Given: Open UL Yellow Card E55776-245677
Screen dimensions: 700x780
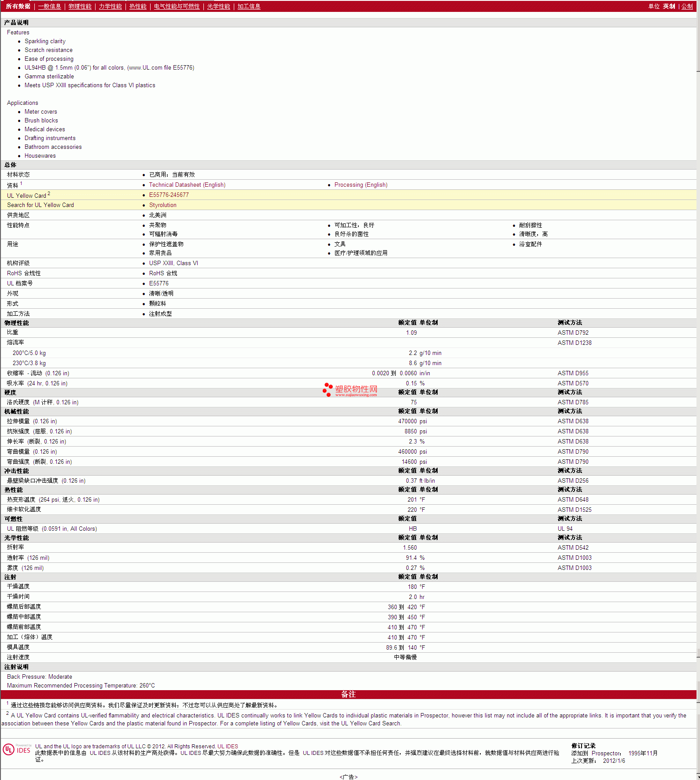Looking at the screenshot, I should coord(169,195).
